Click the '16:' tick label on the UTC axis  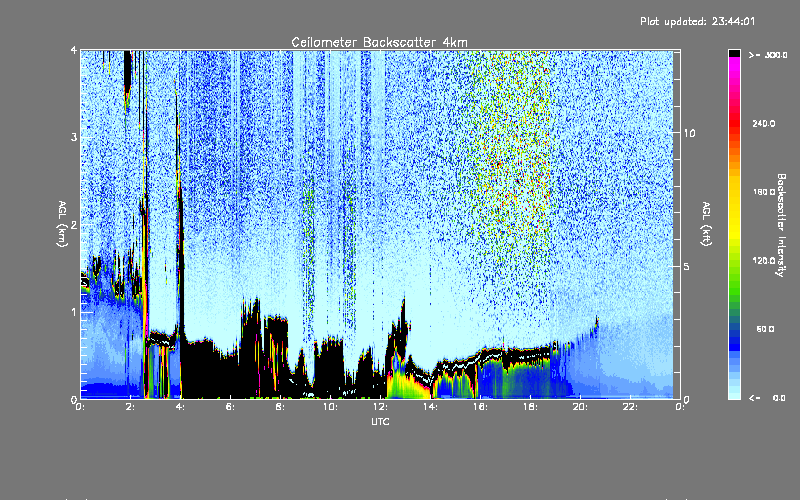[480, 407]
